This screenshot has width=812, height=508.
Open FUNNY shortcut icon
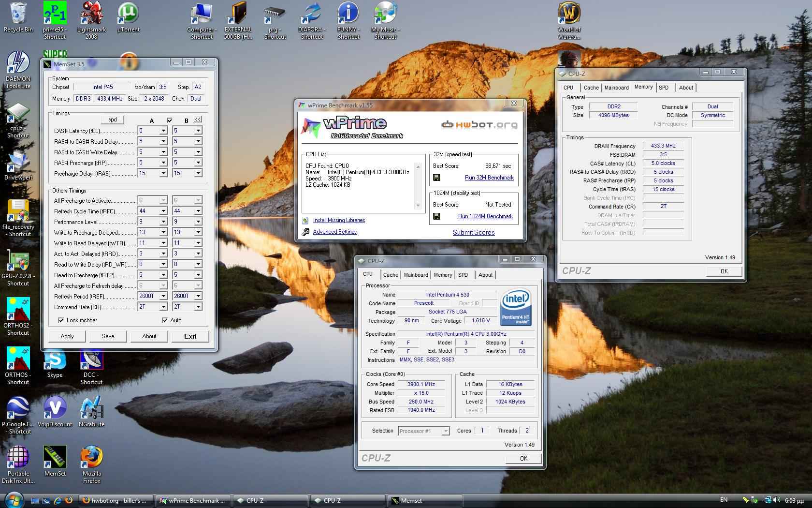348,20
